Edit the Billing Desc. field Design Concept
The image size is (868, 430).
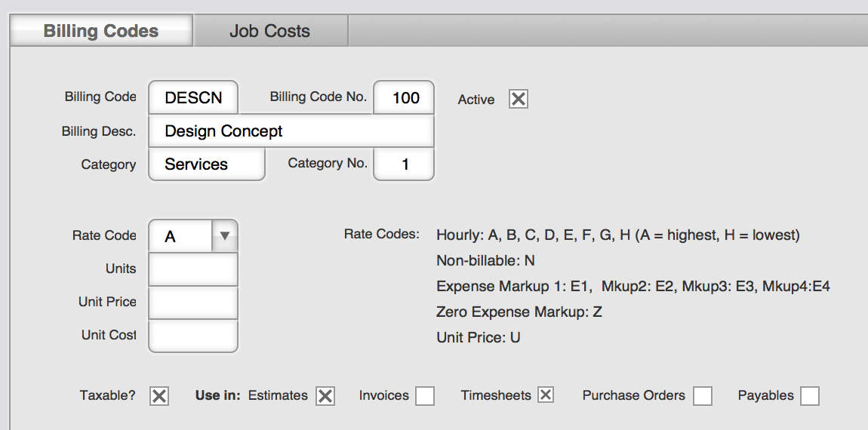pyautogui.click(x=291, y=131)
